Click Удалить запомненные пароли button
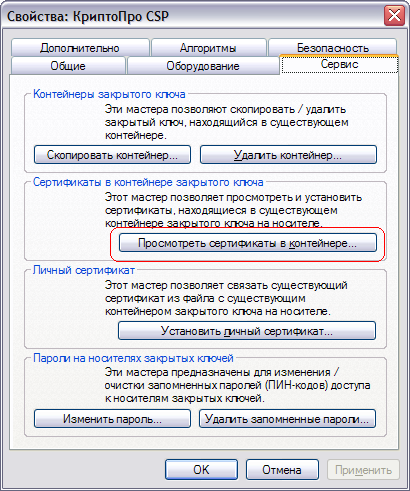The height and width of the screenshot is (491, 410). coord(287,419)
